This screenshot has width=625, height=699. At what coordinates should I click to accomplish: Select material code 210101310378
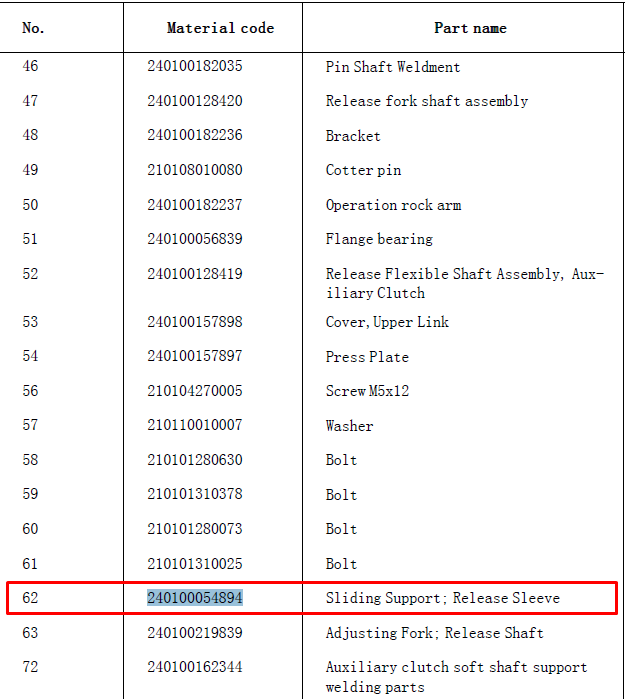(195, 494)
